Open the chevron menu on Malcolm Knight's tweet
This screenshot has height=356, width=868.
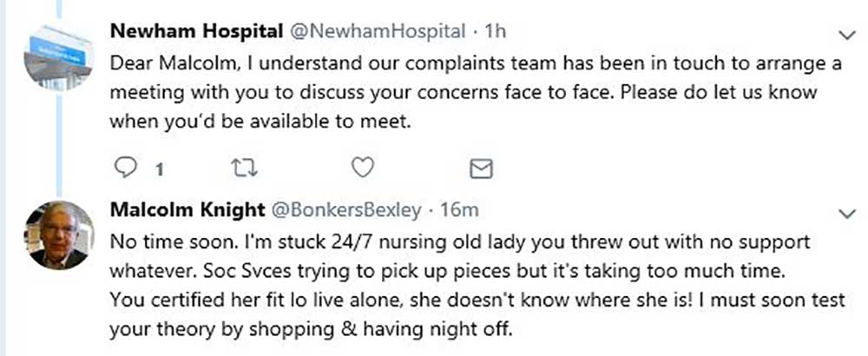(848, 213)
